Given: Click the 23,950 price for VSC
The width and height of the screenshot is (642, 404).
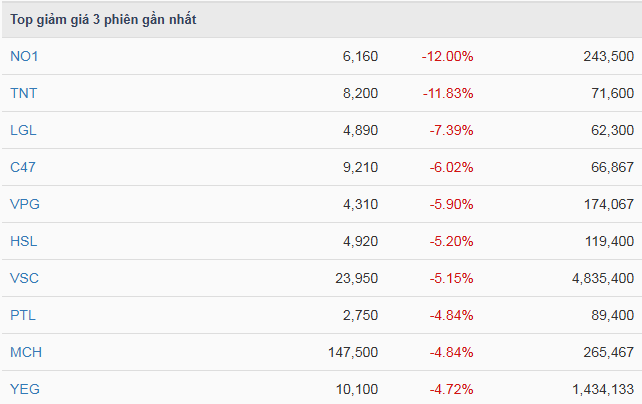Looking at the screenshot, I should pos(356,278).
